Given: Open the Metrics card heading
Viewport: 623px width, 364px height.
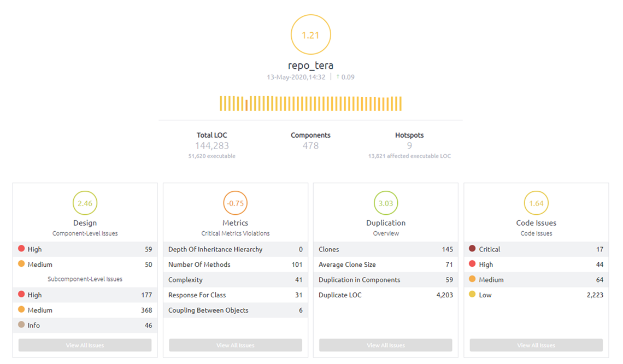Looking at the screenshot, I should pos(235,223).
